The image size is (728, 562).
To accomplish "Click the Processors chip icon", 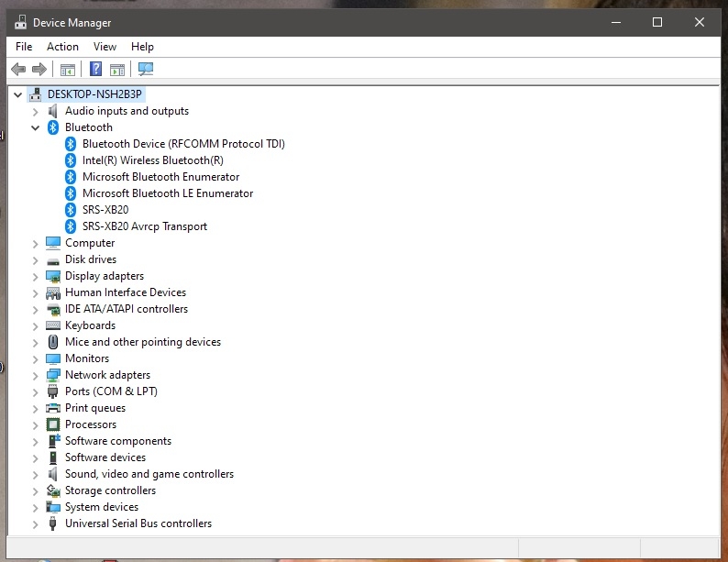I will [x=53, y=424].
